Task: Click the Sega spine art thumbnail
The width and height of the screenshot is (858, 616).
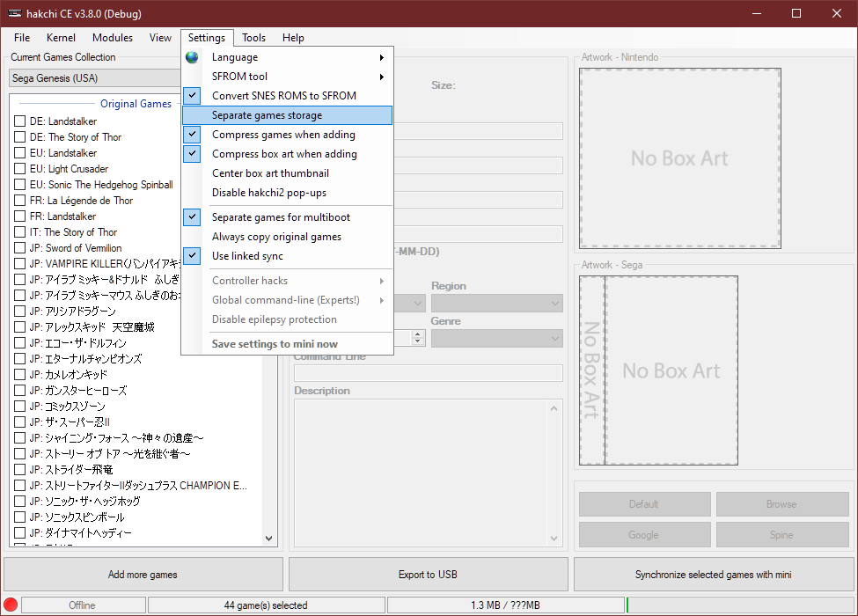Action: coord(592,370)
